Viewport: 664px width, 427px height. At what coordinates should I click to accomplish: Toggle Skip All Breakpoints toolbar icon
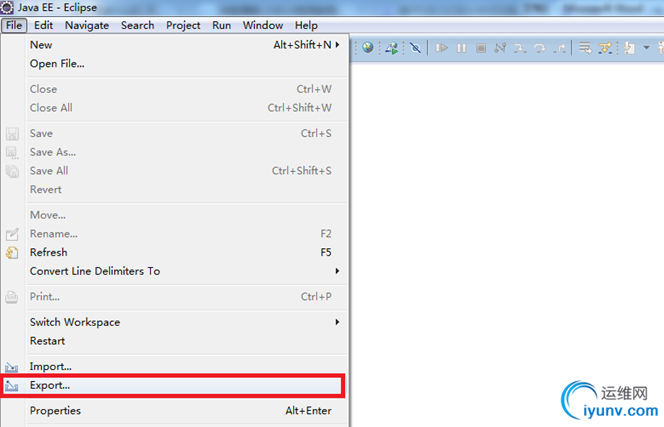point(415,48)
